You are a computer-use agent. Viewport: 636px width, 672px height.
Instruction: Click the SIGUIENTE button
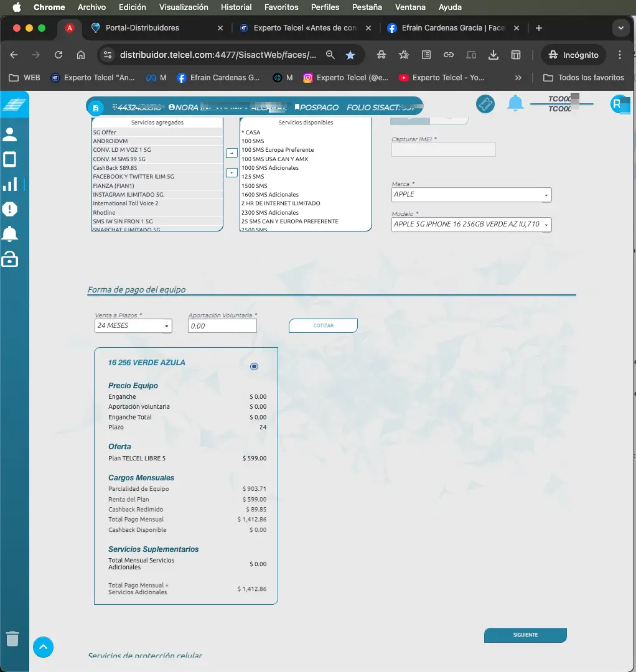[525, 635]
